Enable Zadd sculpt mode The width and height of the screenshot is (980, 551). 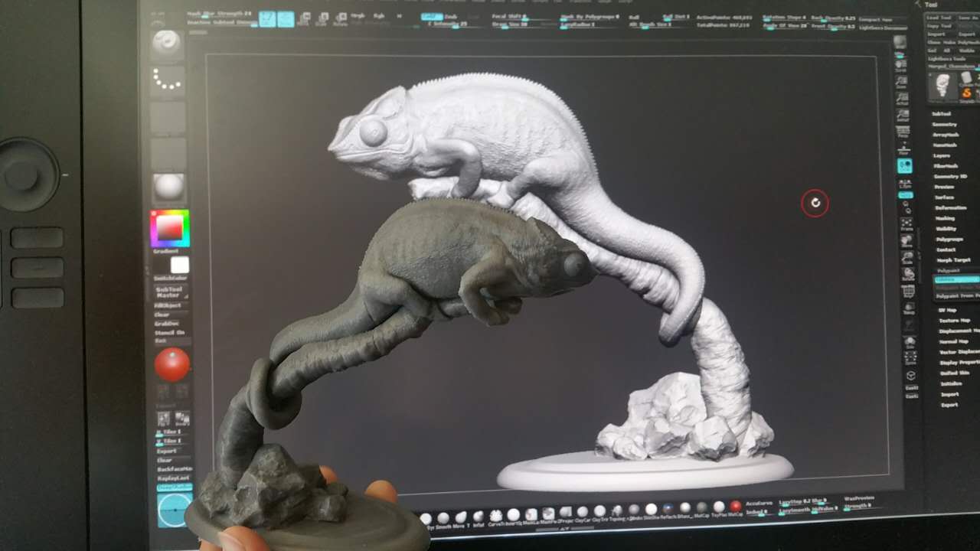432,16
